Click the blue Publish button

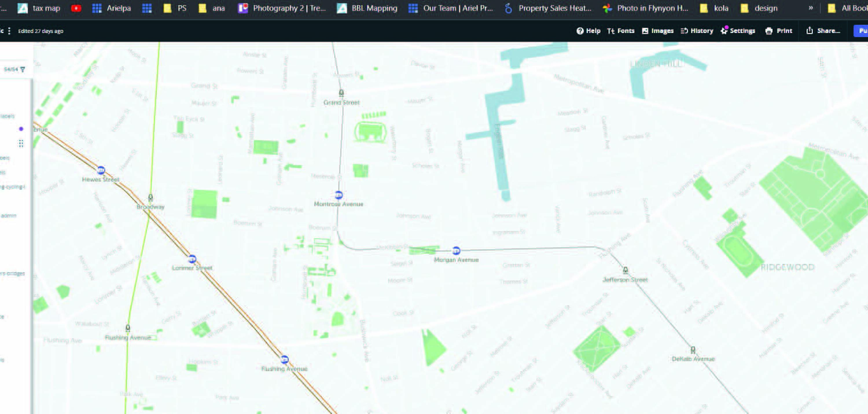tap(861, 31)
